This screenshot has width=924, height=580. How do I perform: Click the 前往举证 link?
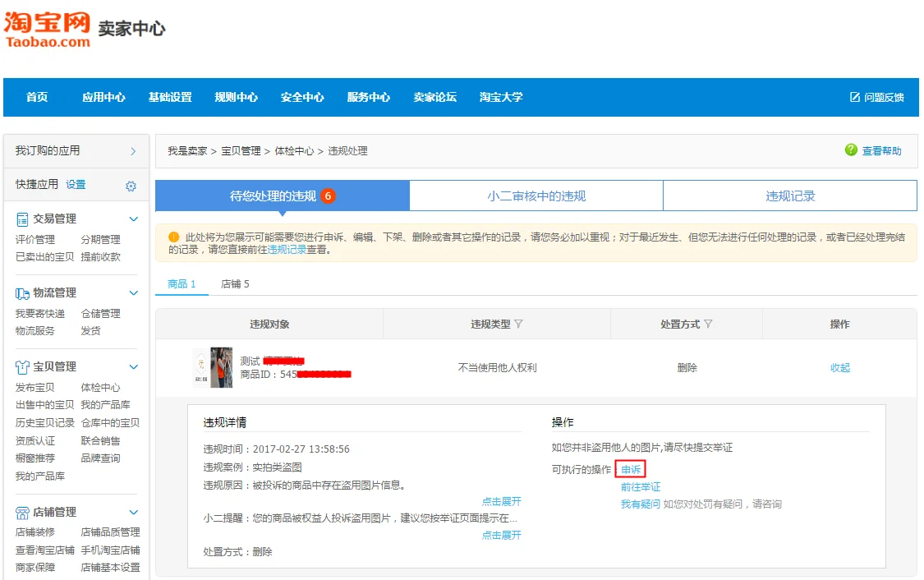pos(640,487)
